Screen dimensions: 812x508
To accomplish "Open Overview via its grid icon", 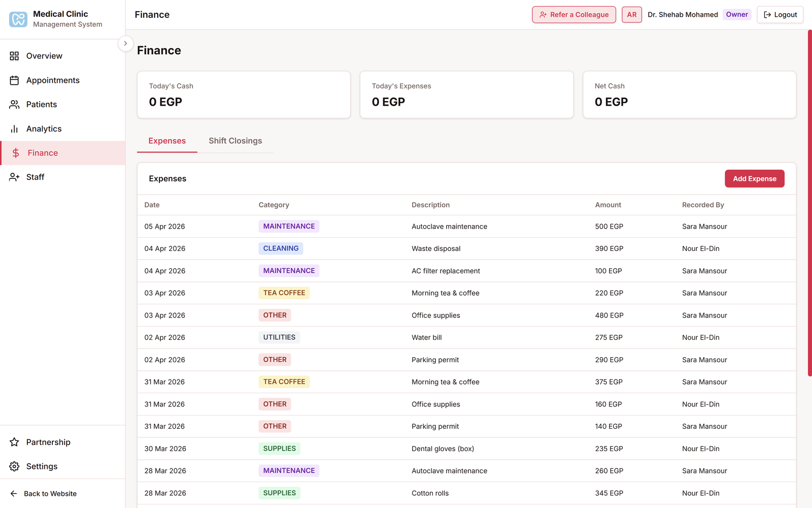I will click(x=14, y=56).
